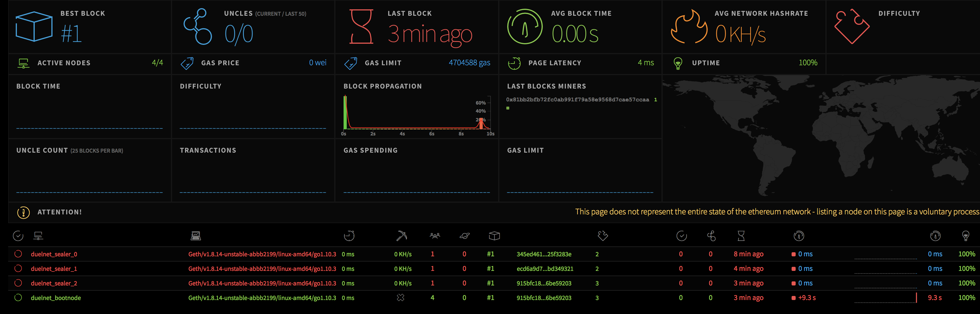980x314 pixels.
Task: Sort table by mining pickaxe column icon
Action: pos(401,236)
